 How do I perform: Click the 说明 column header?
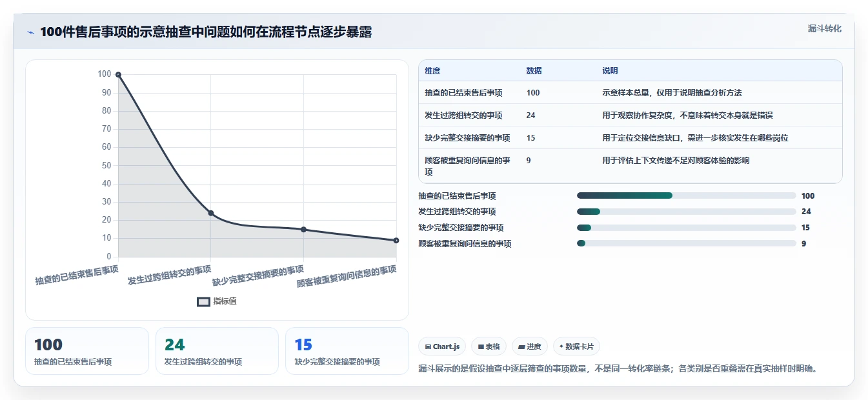coord(610,71)
